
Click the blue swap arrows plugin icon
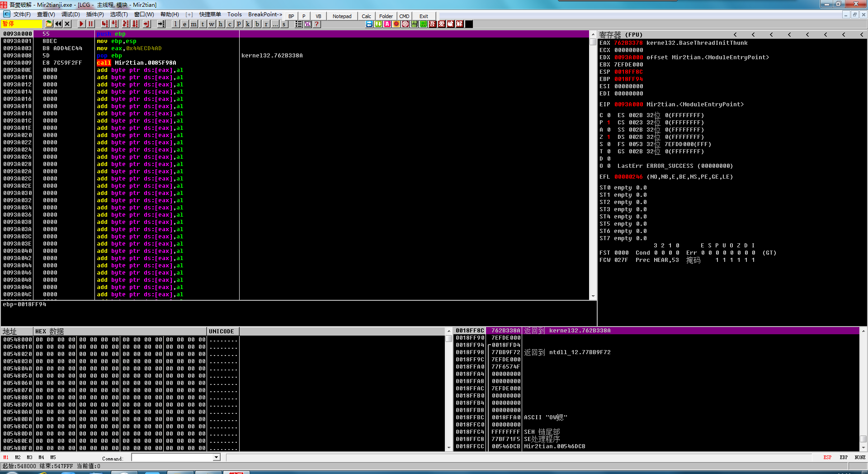(x=369, y=24)
